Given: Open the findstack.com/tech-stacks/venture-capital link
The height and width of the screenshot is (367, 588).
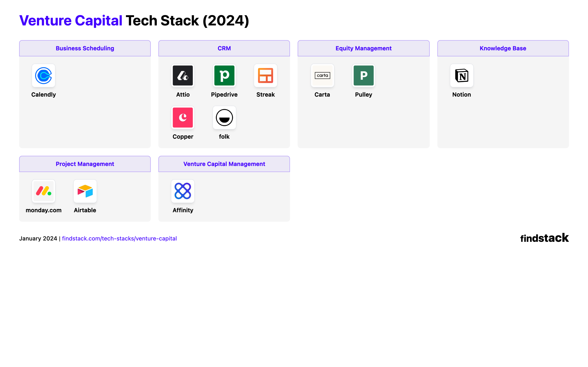Looking at the screenshot, I should click(x=119, y=238).
